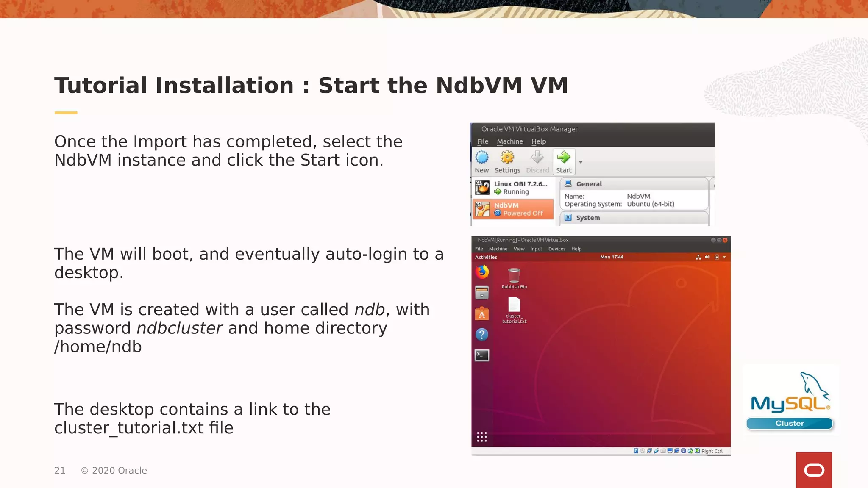The image size is (868, 488).
Task: Open Devices menu in NdbVM window
Action: pos(556,249)
